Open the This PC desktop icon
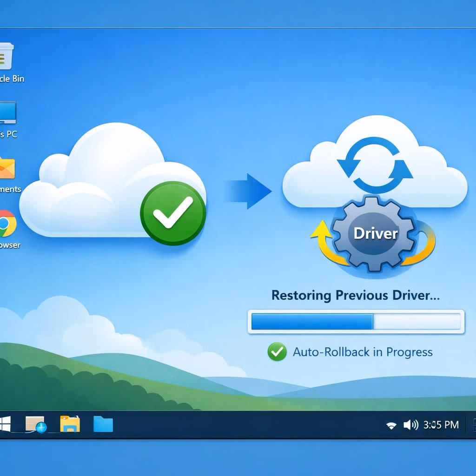This screenshot has width=476, height=476. pyautogui.click(x=7, y=113)
